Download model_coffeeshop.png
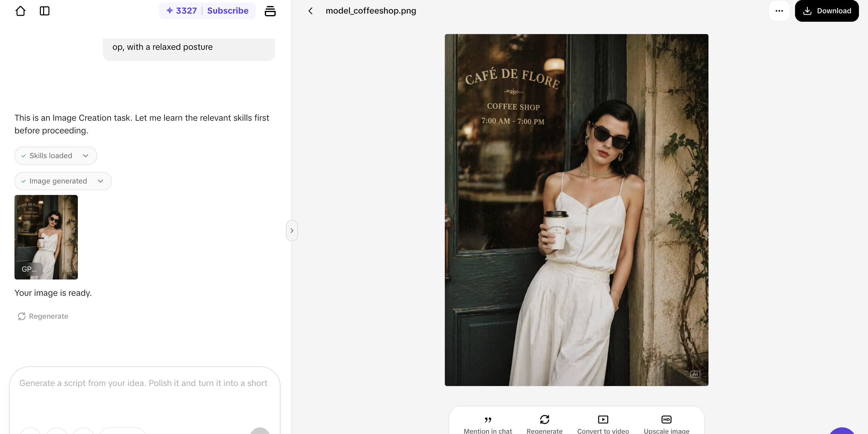The height and width of the screenshot is (434, 868). coord(827,11)
